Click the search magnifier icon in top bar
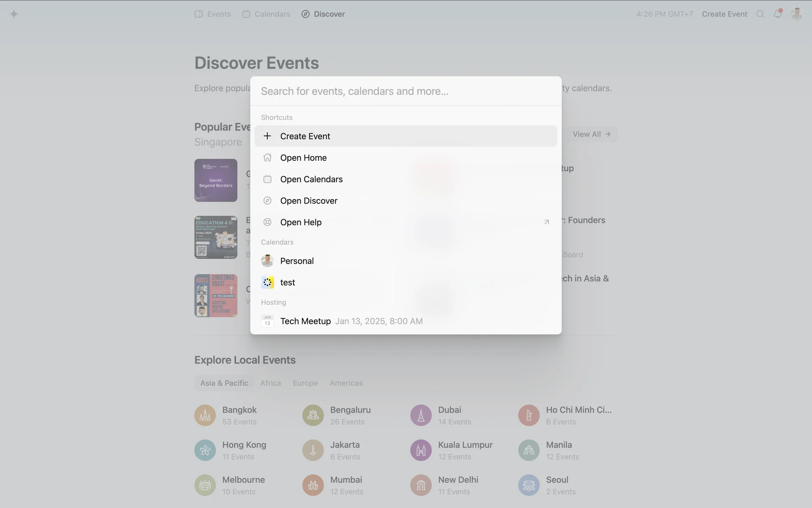 (760, 14)
